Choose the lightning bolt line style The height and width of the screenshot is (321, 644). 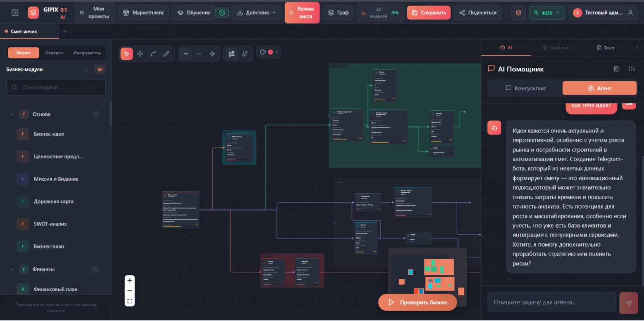coord(212,54)
